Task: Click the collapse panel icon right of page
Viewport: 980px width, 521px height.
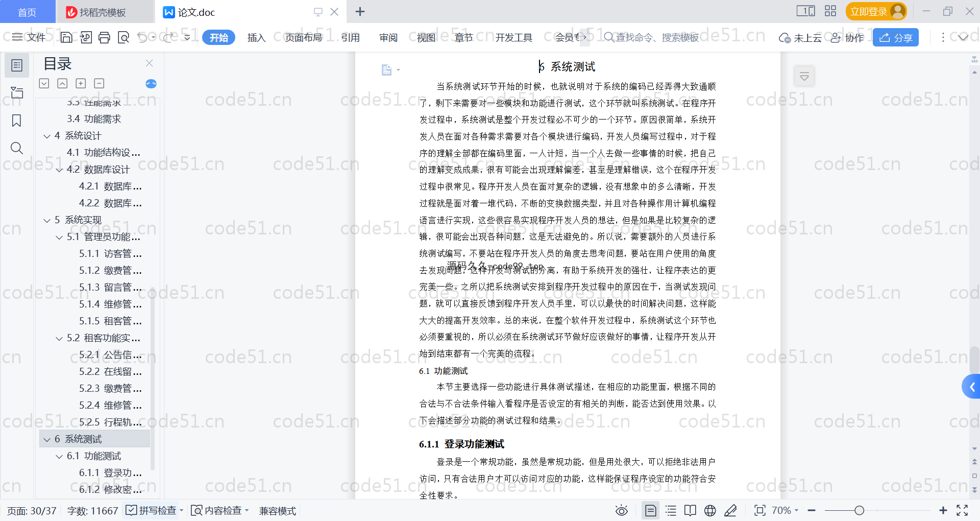Action: pyautogui.click(x=804, y=77)
